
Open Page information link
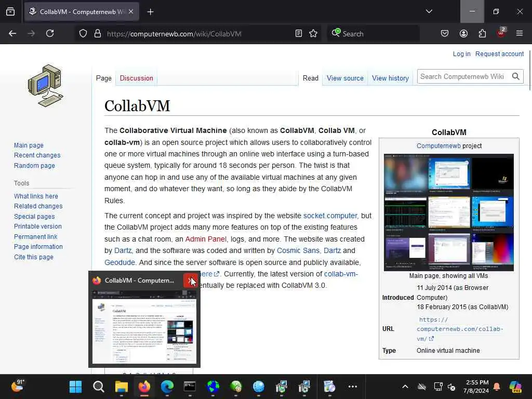(38, 247)
